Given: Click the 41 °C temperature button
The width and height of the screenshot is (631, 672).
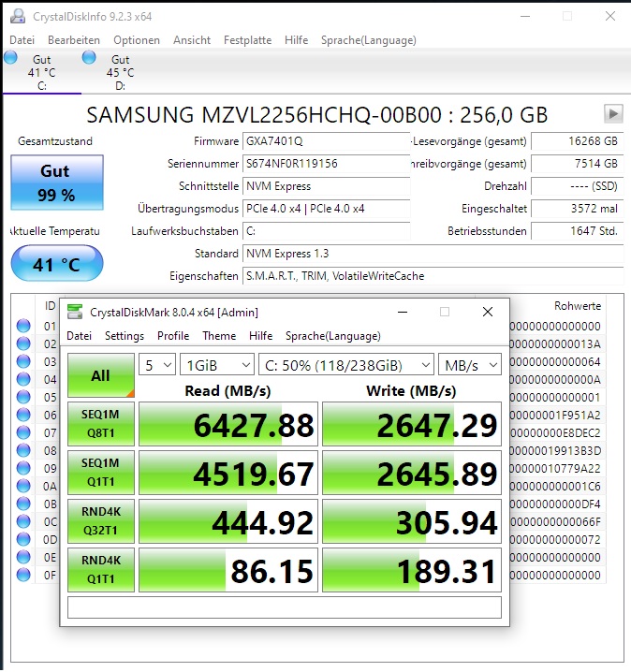Looking at the screenshot, I should point(57,263).
